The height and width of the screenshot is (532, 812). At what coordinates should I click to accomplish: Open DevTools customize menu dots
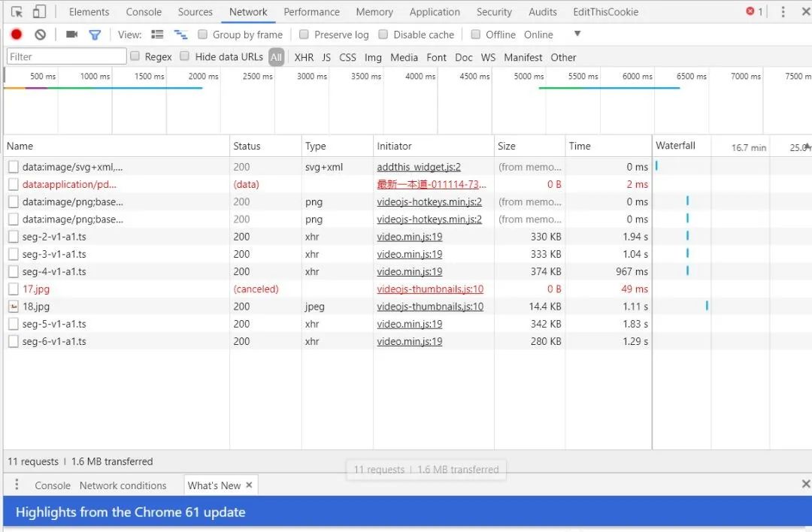point(783,11)
